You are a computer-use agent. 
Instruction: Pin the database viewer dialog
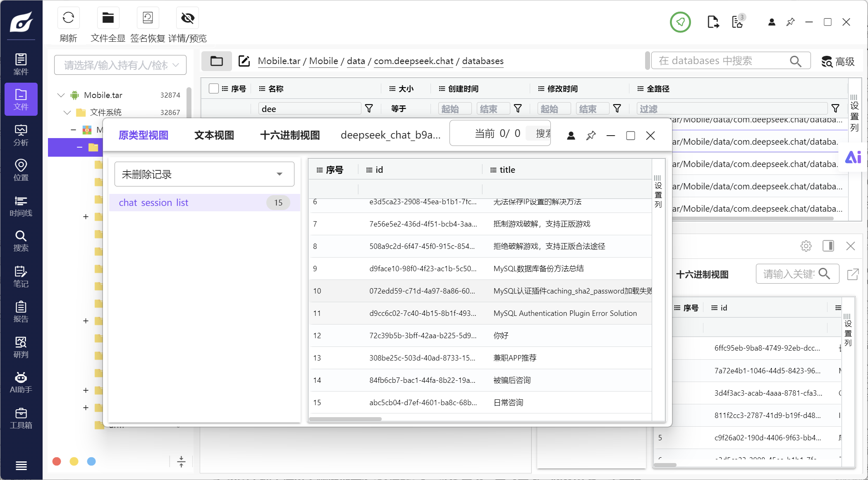(x=591, y=136)
